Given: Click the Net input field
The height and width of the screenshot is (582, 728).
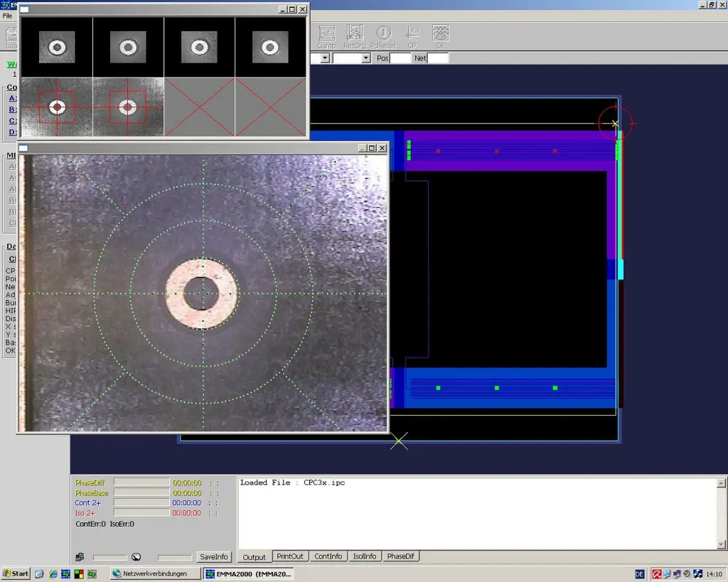Looking at the screenshot, I should pyautogui.click(x=438, y=58).
